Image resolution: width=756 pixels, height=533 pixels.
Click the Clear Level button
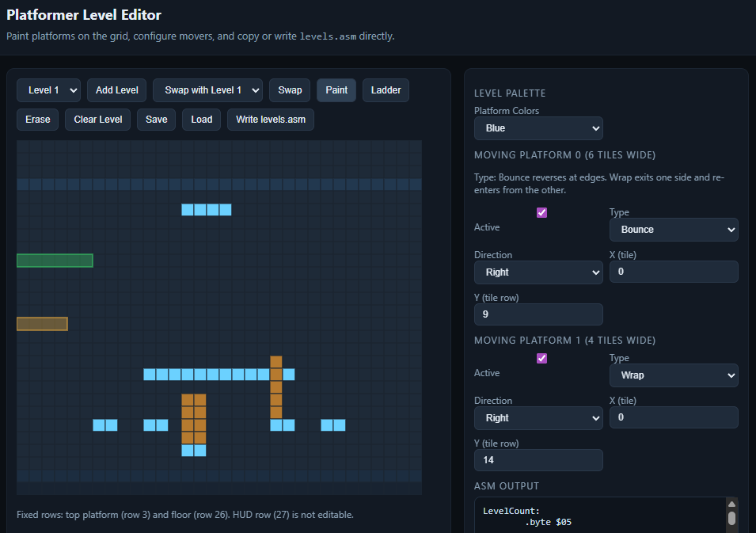tap(97, 119)
